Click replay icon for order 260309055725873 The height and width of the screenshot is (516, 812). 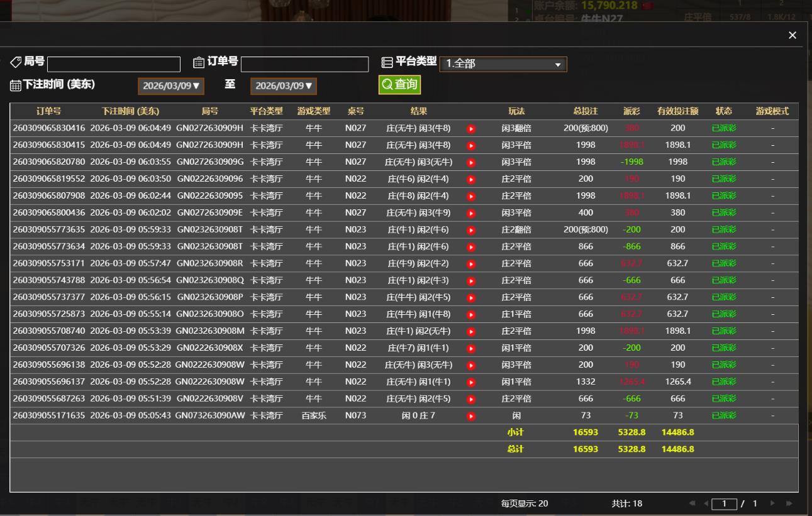(470, 314)
